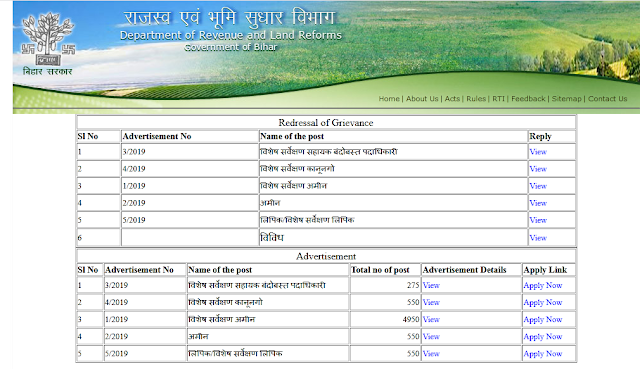Click the Advertisement Details column header
640x369 pixels.
tap(464, 270)
